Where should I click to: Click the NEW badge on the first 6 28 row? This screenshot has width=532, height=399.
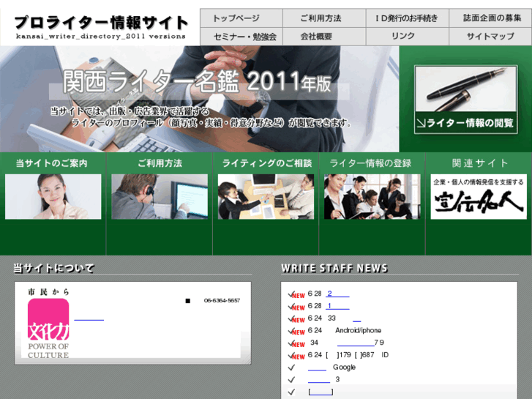tap(299, 296)
